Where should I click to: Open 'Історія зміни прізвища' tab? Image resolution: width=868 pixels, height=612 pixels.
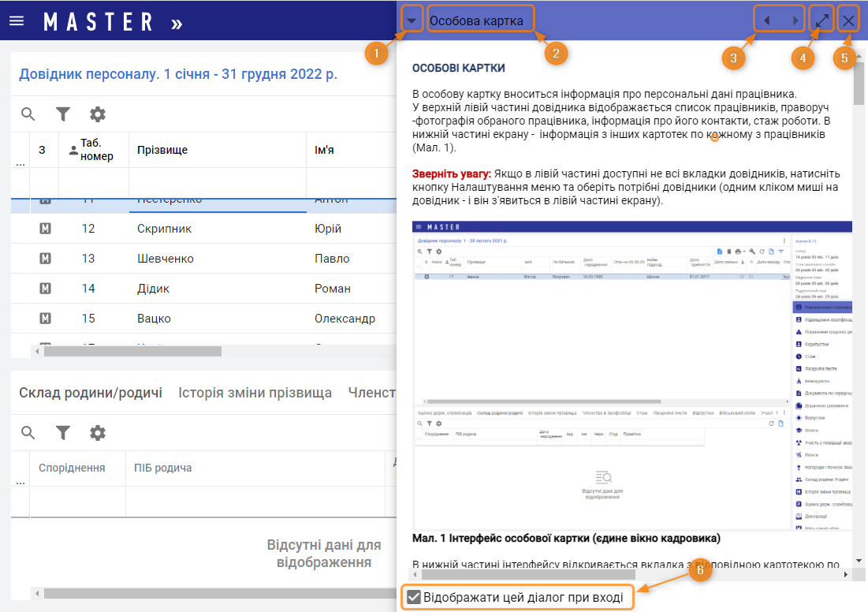click(x=255, y=393)
